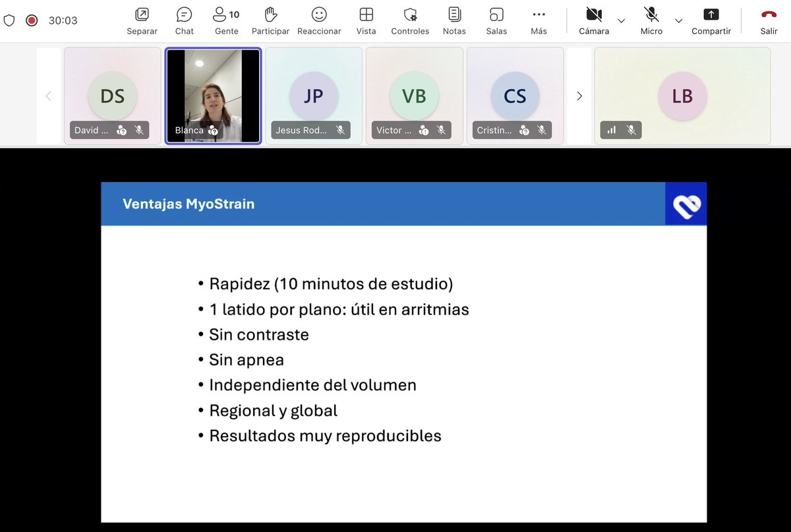Turn on the Cámara
This screenshot has height=532, width=791.
tap(594, 21)
